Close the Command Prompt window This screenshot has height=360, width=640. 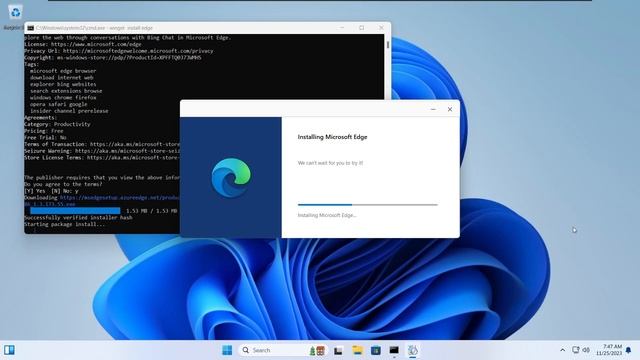381,28
